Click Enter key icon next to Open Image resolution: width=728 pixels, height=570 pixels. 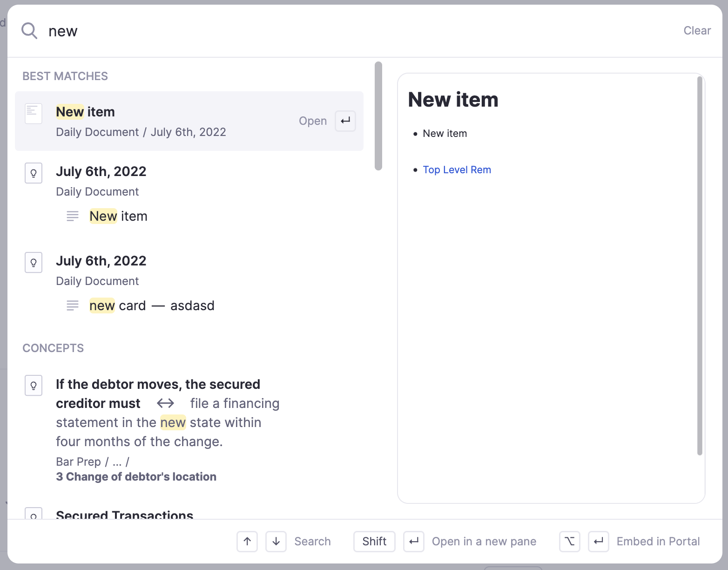pyautogui.click(x=345, y=121)
